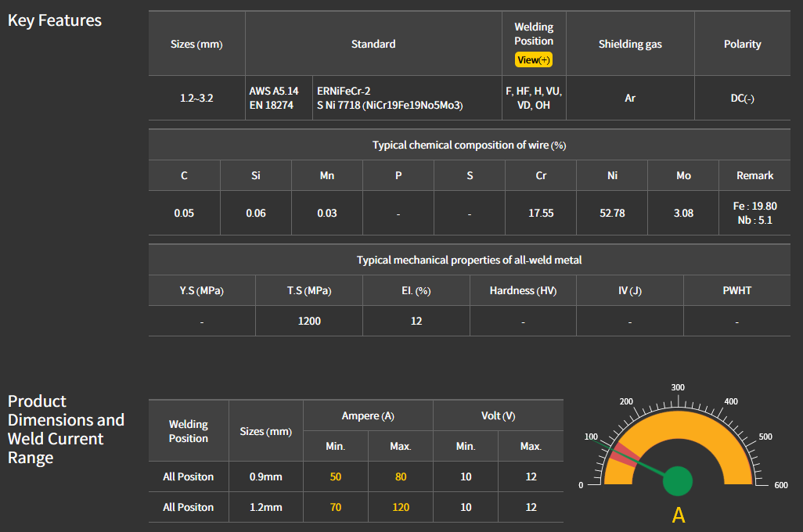Click the DC(-) polarity value

point(742,99)
